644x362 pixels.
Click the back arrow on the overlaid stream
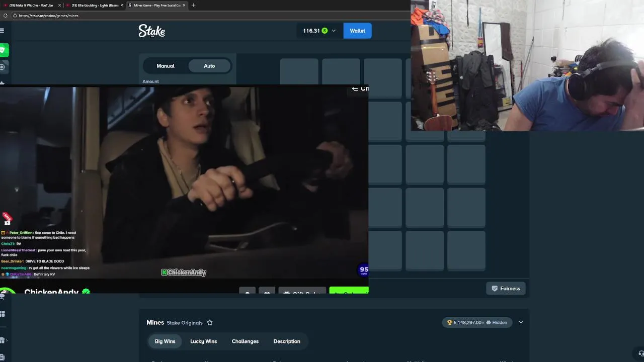355,88
